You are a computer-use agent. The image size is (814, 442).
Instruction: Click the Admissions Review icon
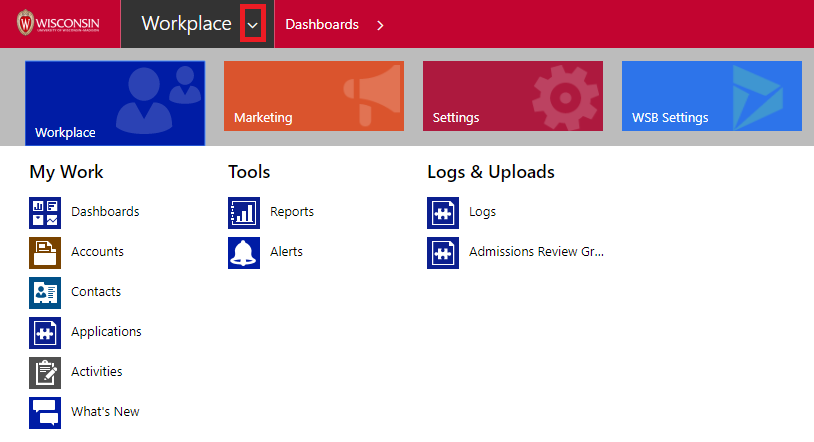click(x=443, y=252)
